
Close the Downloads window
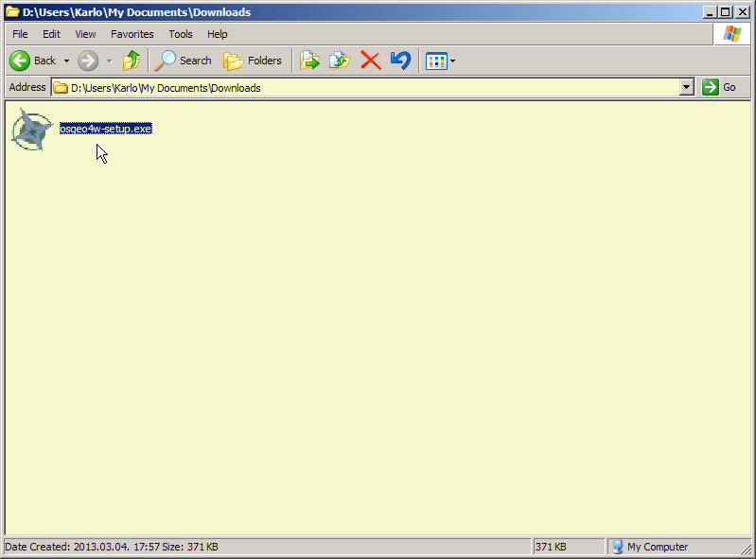click(743, 12)
